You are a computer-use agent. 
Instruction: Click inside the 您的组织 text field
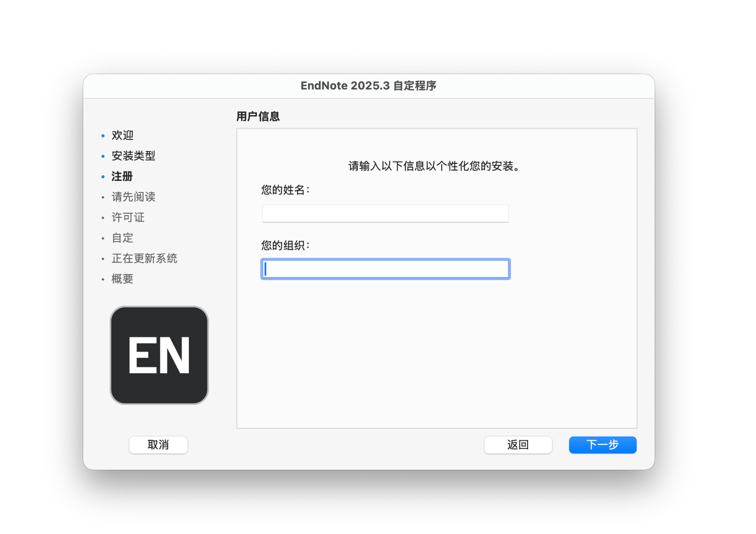[x=385, y=269]
